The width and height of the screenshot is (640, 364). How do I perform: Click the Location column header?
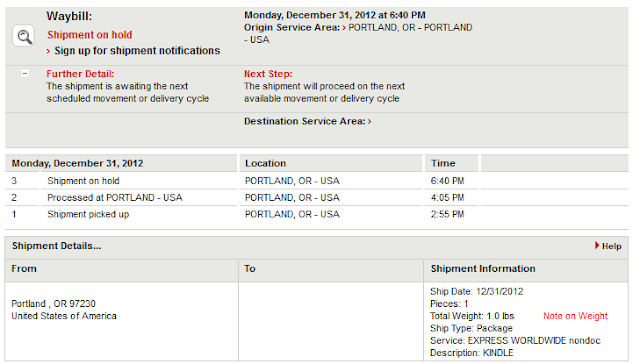tap(331, 163)
